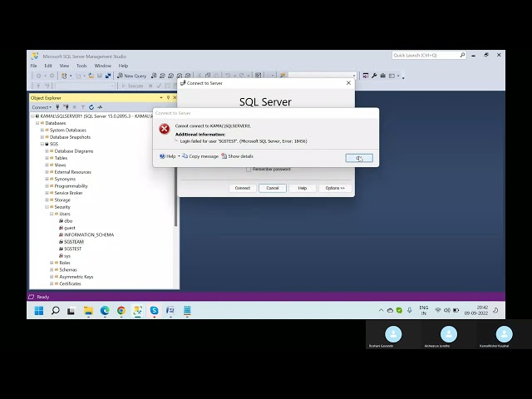Select the SGSTEAM user
This screenshot has height=399, width=532.
[74, 242]
